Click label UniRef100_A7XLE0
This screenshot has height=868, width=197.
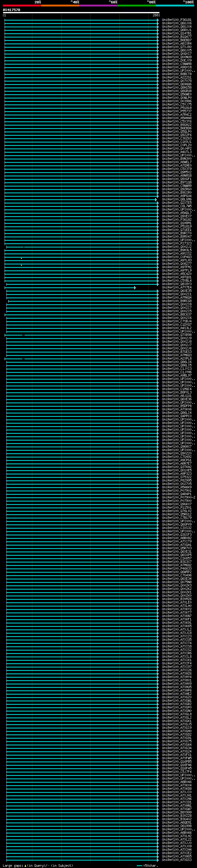click(177, 603)
